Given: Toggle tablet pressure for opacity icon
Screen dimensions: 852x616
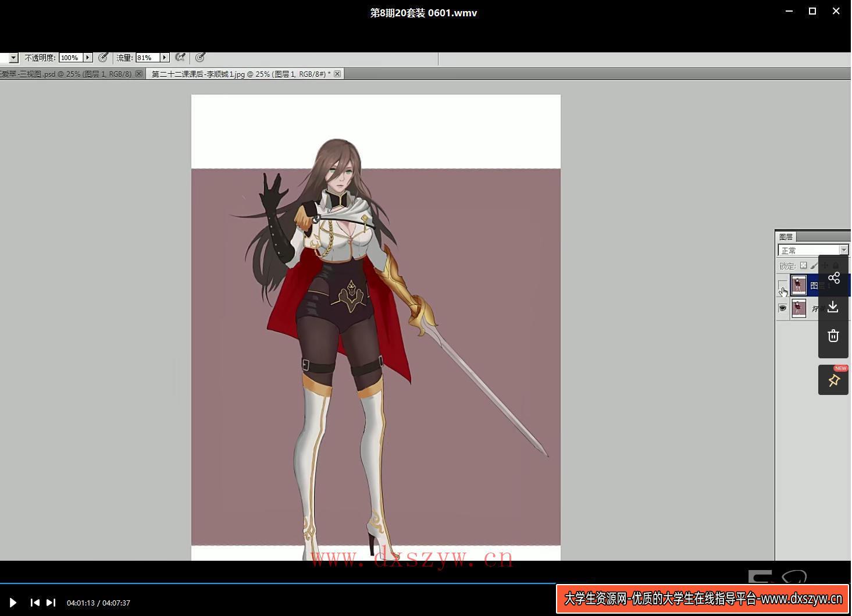Looking at the screenshot, I should point(103,58).
